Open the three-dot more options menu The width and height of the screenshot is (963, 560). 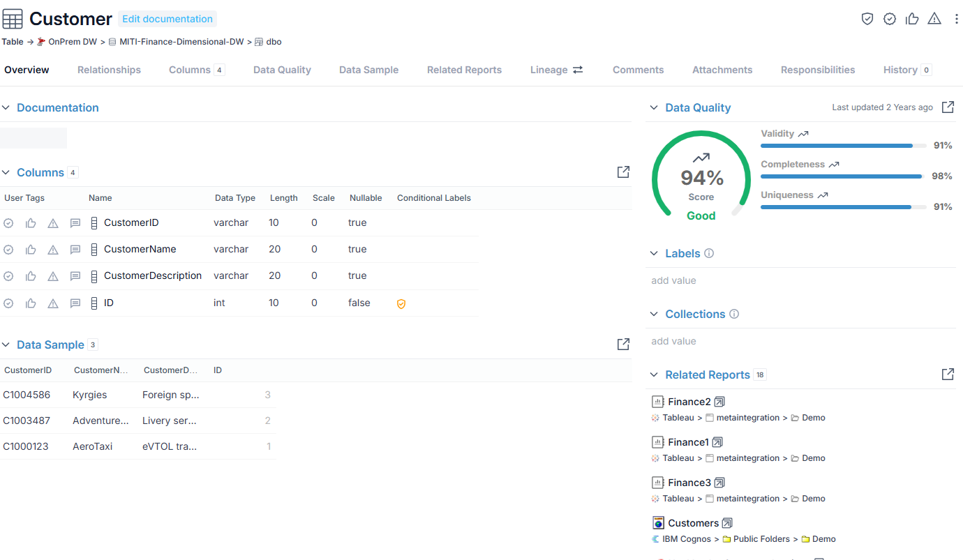point(957,19)
